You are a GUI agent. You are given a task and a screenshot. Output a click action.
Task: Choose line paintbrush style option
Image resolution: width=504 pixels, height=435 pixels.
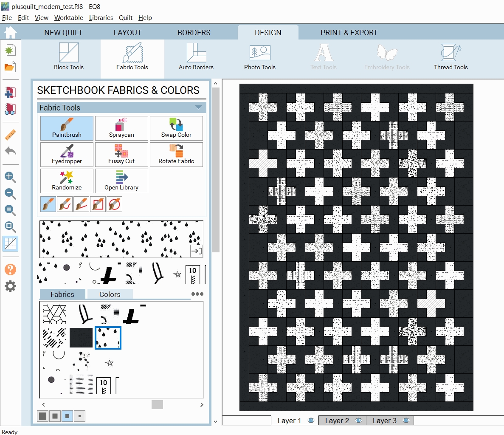click(82, 204)
